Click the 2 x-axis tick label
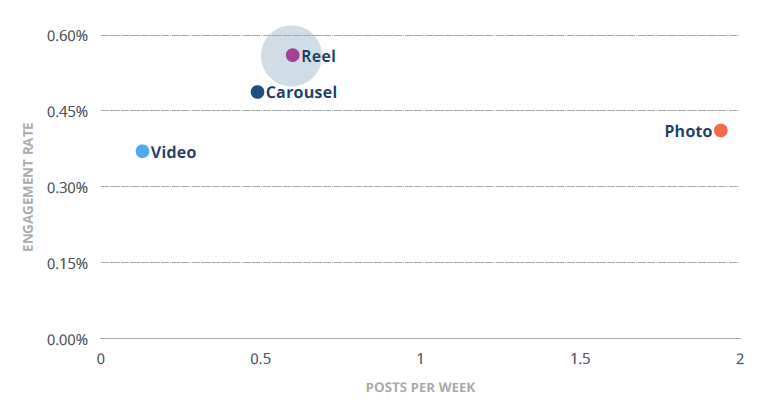 point(740,359)
